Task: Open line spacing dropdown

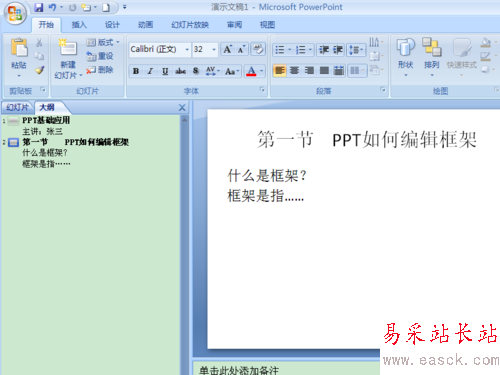Action: [356, 50]
